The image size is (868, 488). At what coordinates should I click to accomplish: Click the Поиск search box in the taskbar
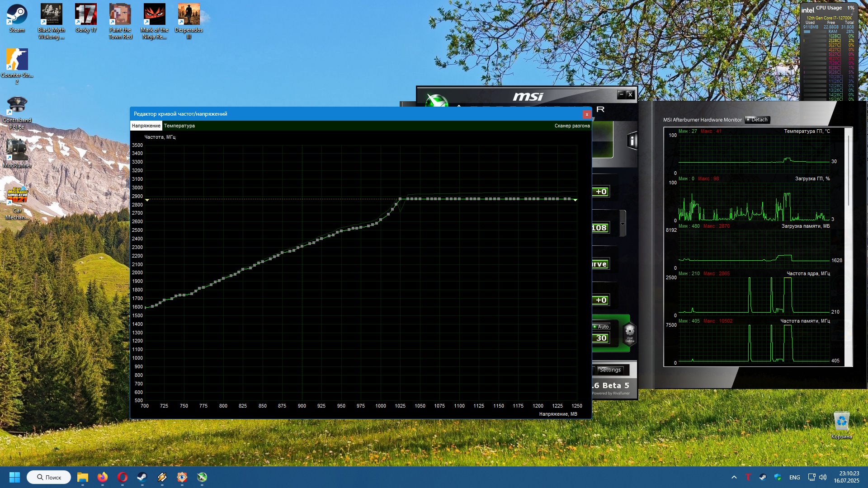[x=49, y=477]
